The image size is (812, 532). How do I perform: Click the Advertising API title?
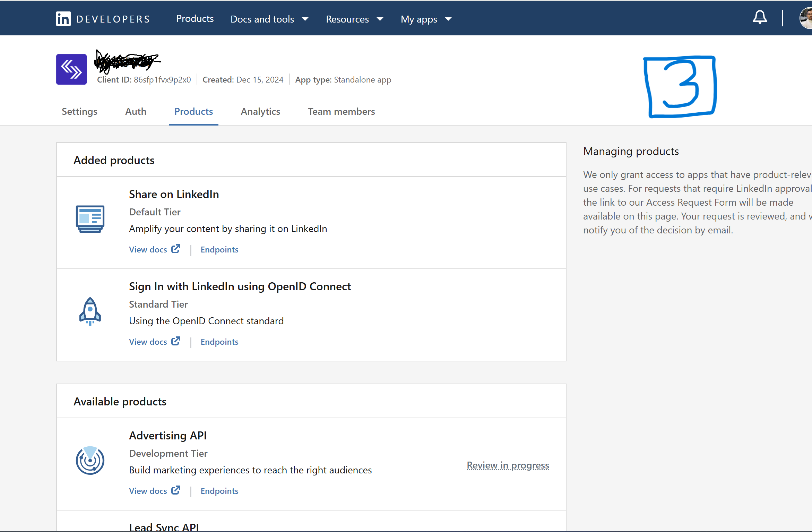click(x=168, y=435)
